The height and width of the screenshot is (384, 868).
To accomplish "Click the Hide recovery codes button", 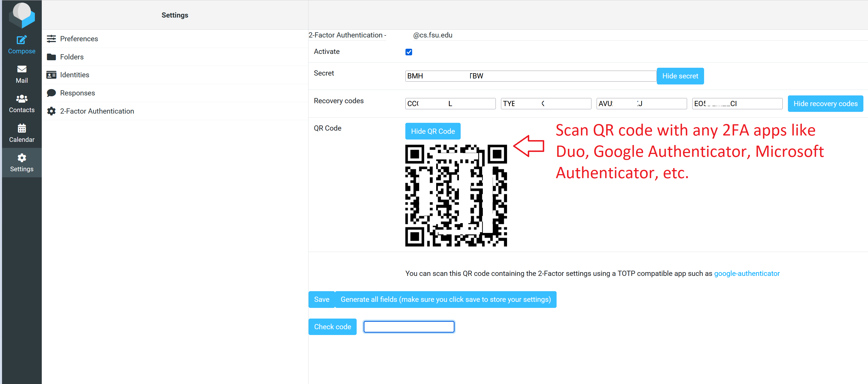I will click(x=825, y=103).
